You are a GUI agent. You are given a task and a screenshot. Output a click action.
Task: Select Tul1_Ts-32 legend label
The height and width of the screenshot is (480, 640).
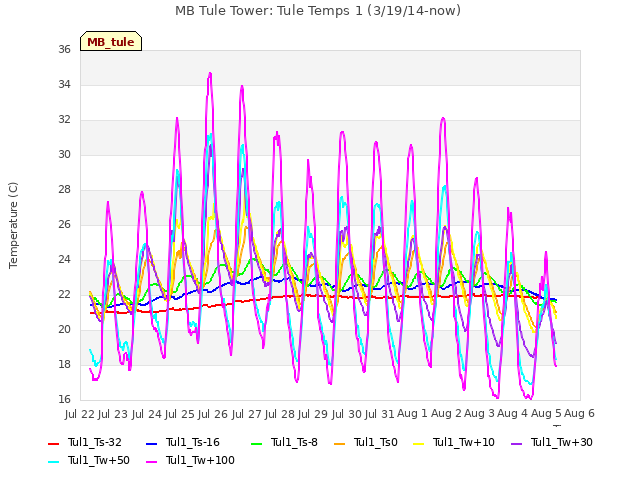coord(95,442)
